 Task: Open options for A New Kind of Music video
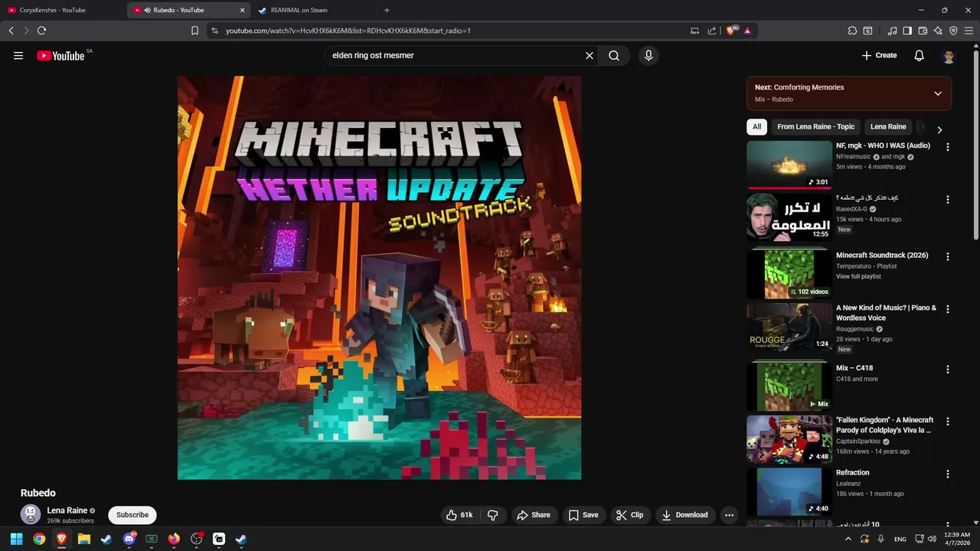(947, 309)
